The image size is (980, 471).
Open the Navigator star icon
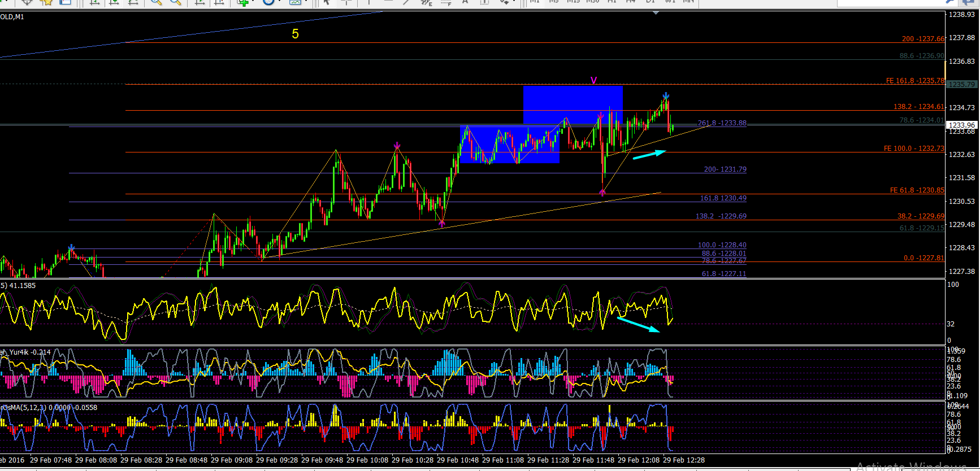(47, 2)
